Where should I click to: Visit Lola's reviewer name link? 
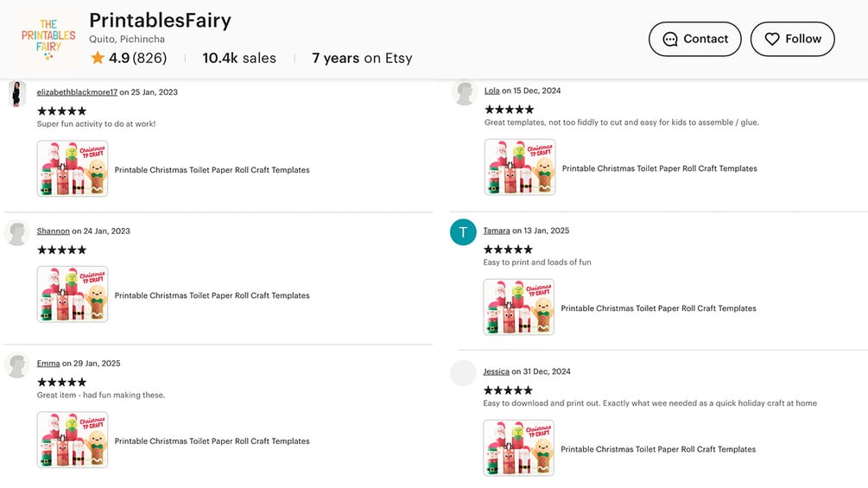(491, 91)
